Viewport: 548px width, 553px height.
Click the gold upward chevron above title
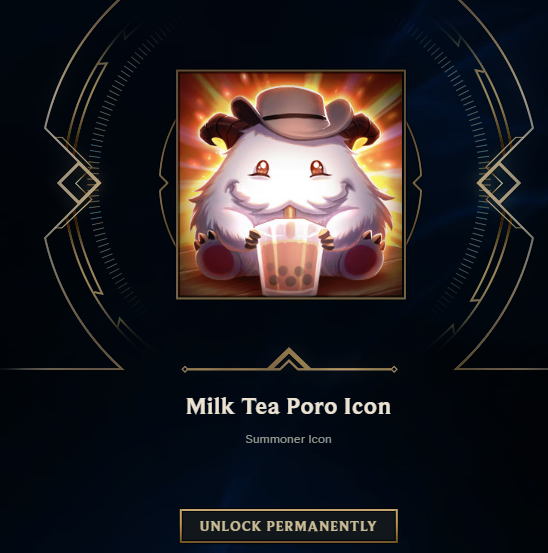point(289,358)
